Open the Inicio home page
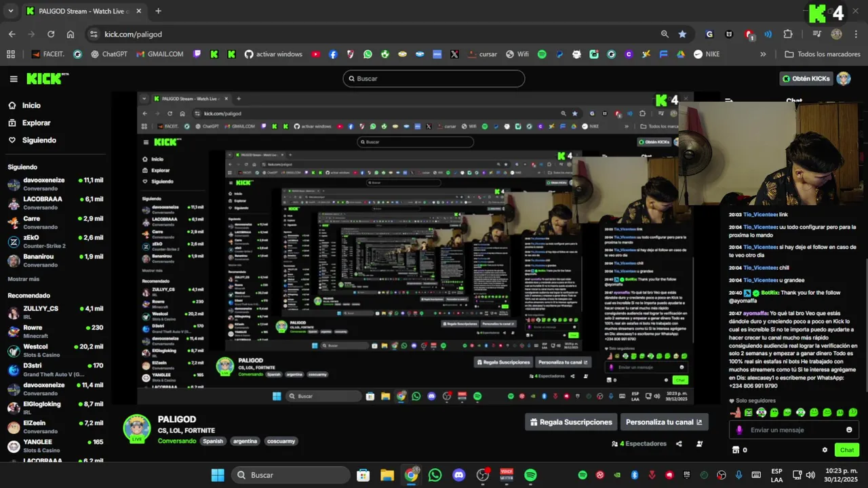868x488 pixels. [24, 106]
